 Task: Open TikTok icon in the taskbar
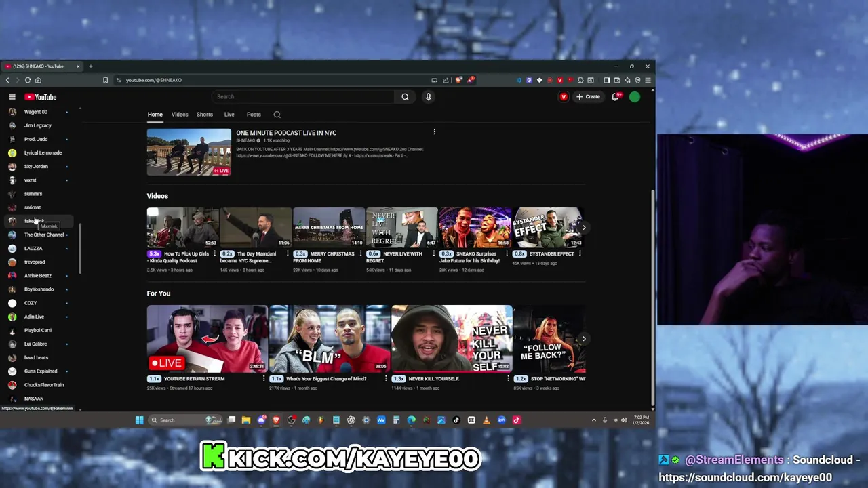(456, 420)
